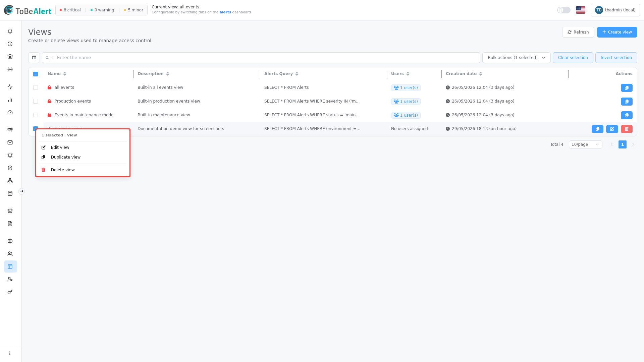Open the layers stack icon in sidebar

10,57
